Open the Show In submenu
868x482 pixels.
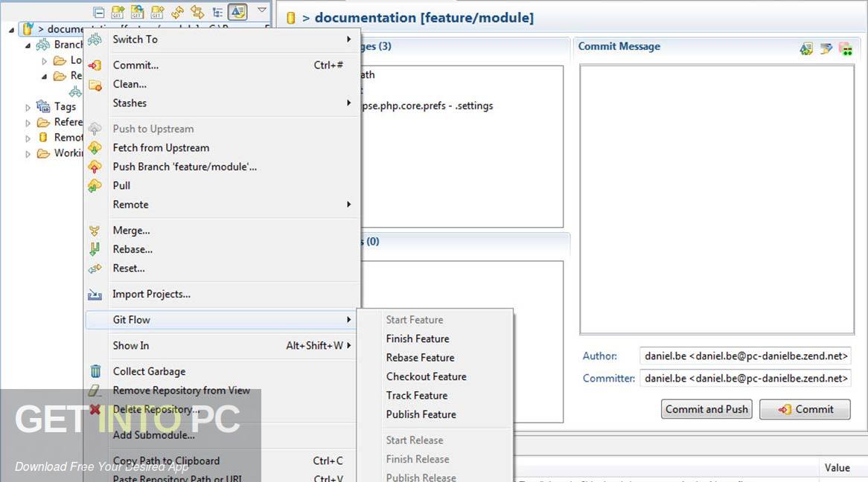pos(220,345)
